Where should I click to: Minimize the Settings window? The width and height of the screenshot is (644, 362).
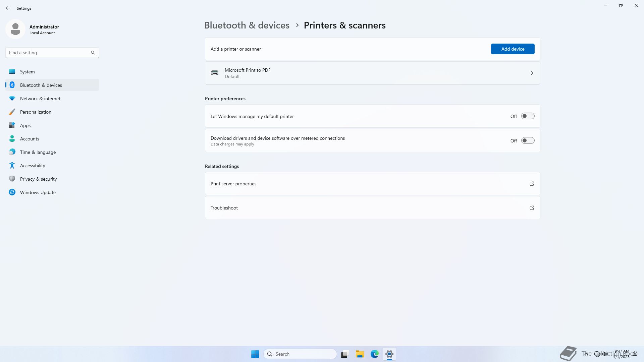pyautogui.click(x=605, y=5)
